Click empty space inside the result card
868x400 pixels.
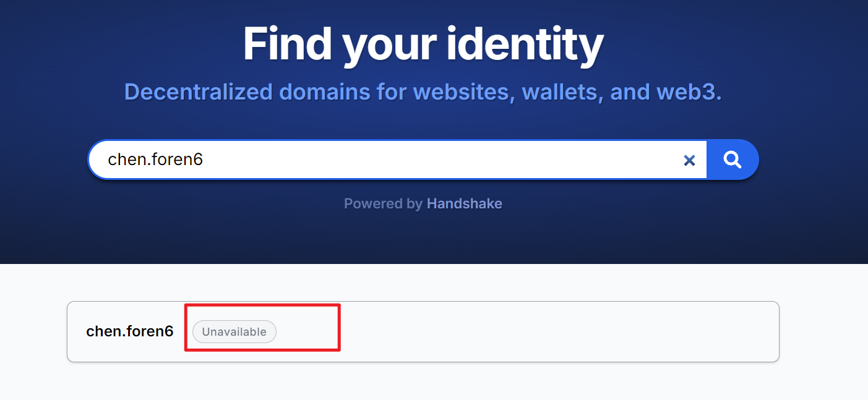pos(557,332)
